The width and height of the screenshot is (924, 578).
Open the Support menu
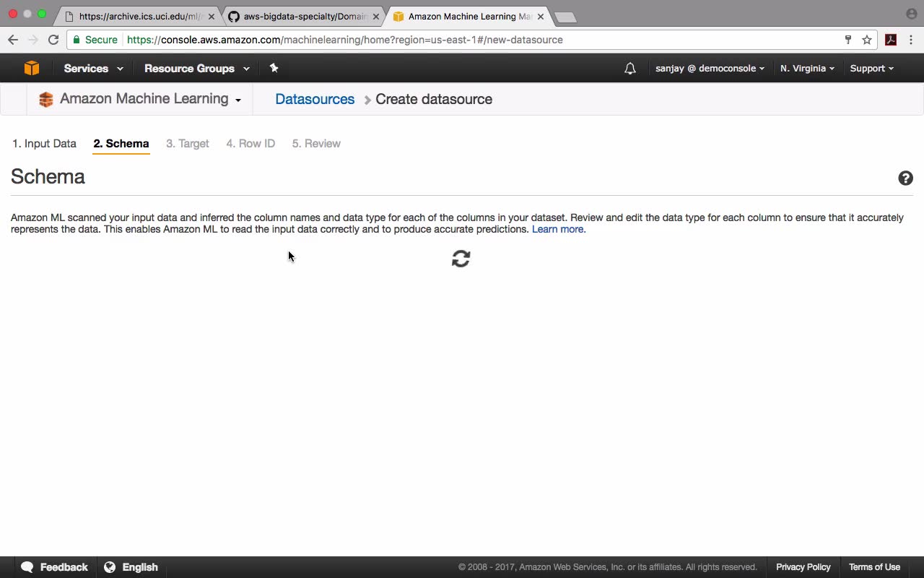(871, 69)
